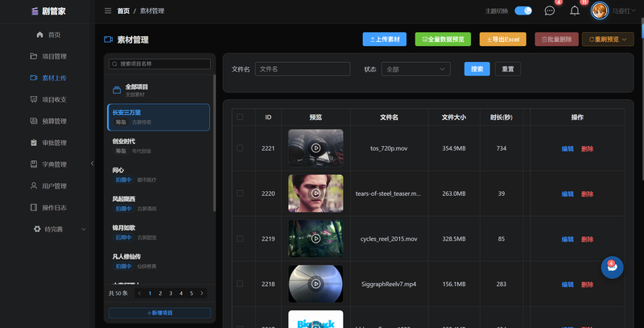This screenshot has width=644, height=328.
Task: Check the row checkbox for ID 2219
Action: (240, 239)
